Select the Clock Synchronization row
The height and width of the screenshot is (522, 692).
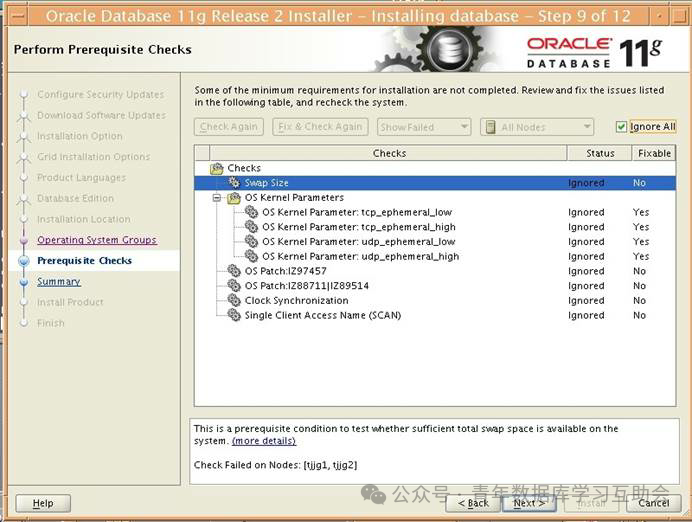pos(435,300)
